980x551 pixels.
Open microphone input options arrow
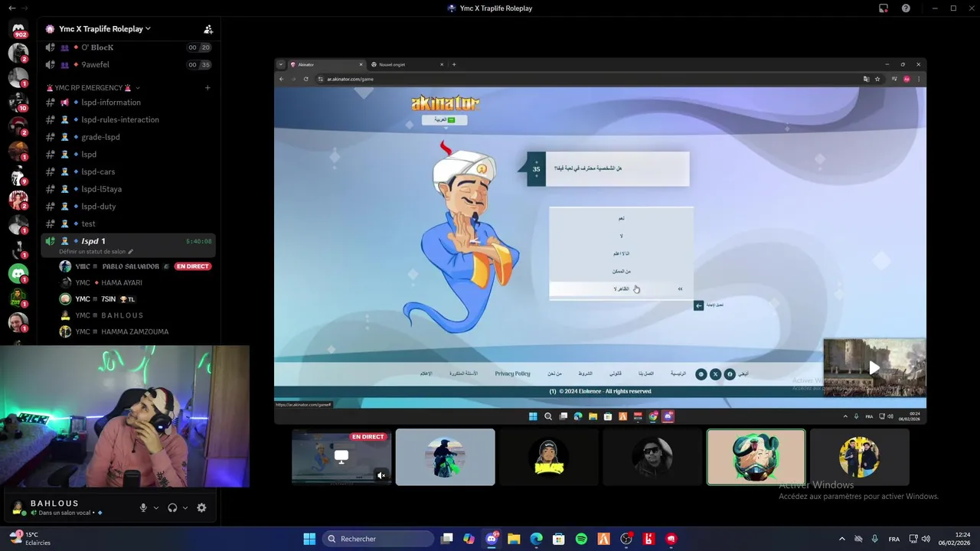pos(156,507)
